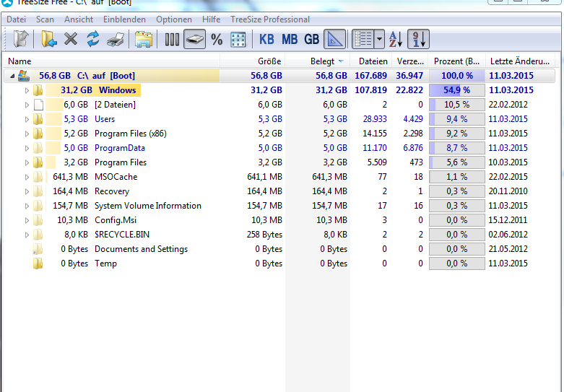The height and width of the screenshot is (392, 564).
Task: Collapse the C:\ auf [Boot] root node
Action: 12,76
